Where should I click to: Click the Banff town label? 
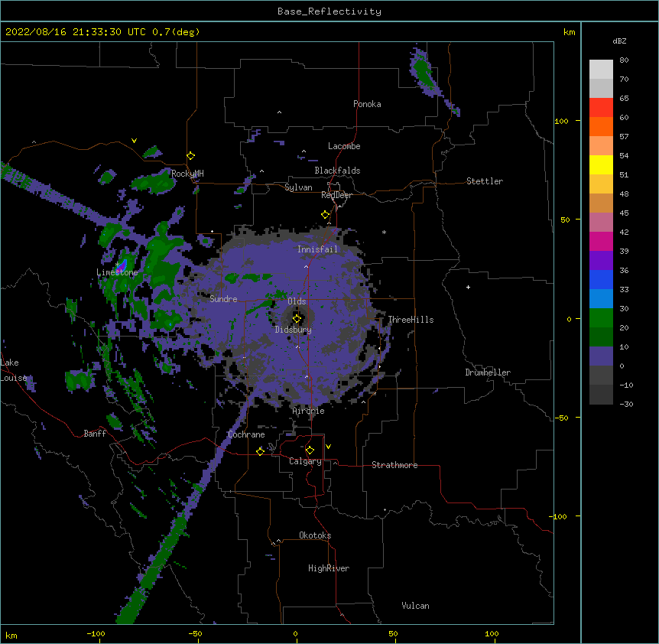95,434
